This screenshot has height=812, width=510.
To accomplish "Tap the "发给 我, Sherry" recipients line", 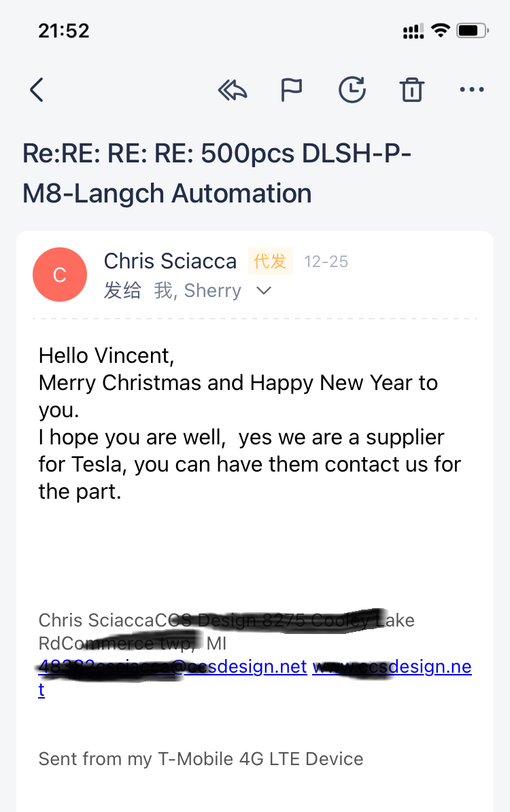I will [x=173, y=291].
